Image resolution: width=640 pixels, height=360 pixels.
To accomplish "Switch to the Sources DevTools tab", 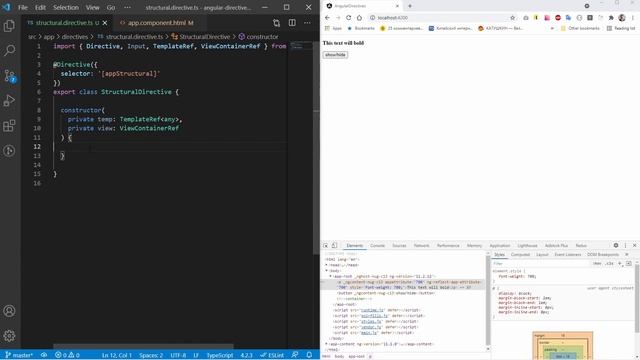I will [399, 246].
